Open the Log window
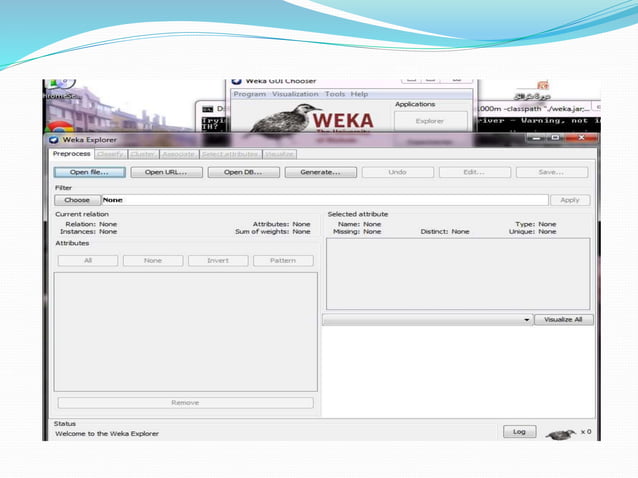 click(x=520, y=431)
